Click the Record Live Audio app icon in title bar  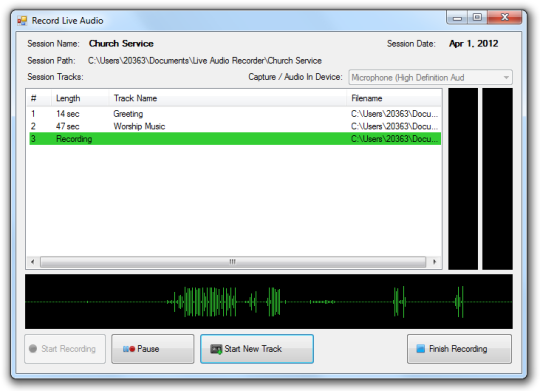22,21
